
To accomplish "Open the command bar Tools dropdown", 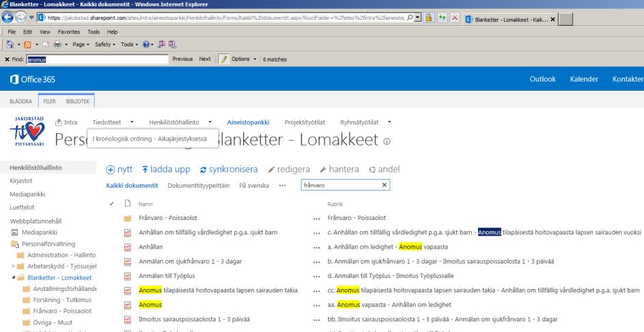I will point(130,44).
